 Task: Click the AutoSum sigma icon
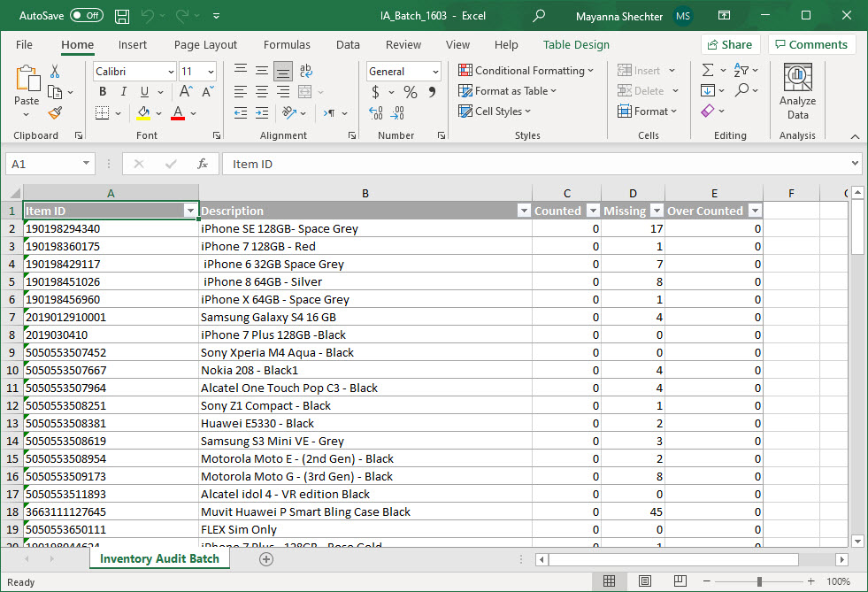[x=708, y=70]
